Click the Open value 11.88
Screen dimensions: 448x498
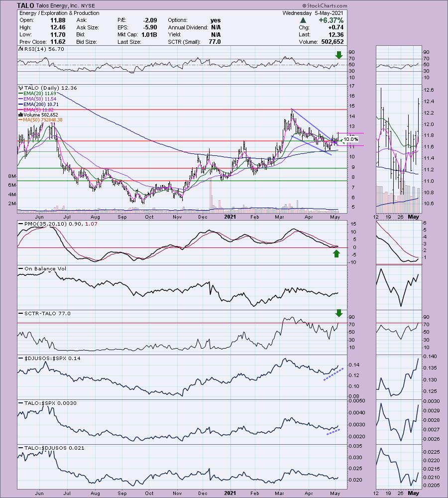point(58,20)
